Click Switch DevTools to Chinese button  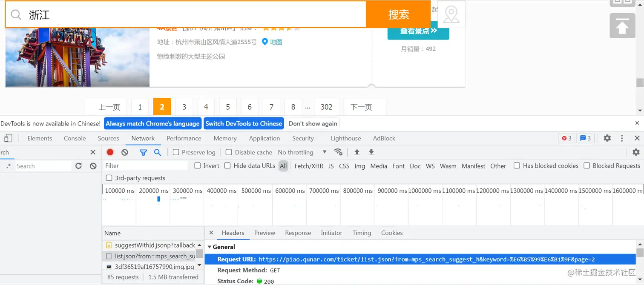point(244,123)
